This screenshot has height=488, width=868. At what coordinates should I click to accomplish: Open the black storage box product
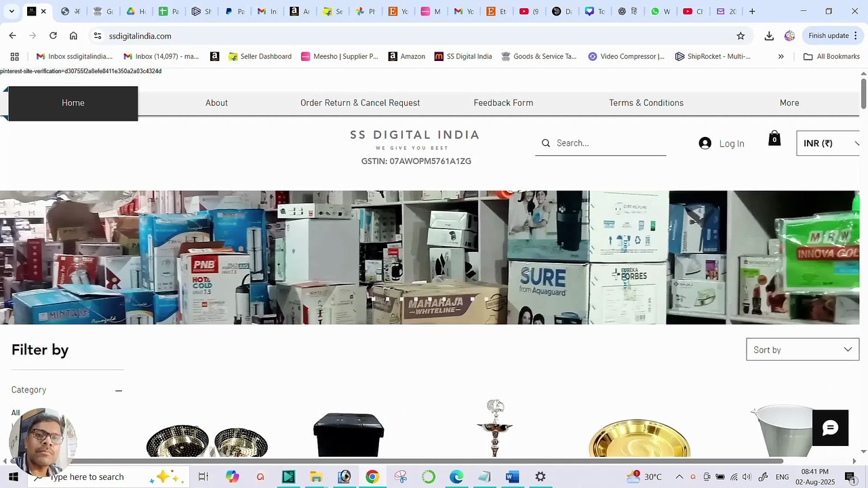click(x=349, y=434)
